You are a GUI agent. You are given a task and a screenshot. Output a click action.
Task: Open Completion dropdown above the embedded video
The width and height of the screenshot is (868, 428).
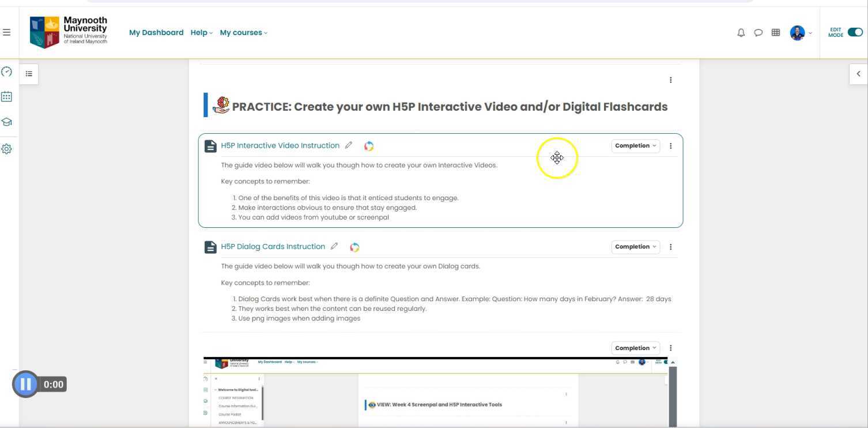tap(636, 348)
